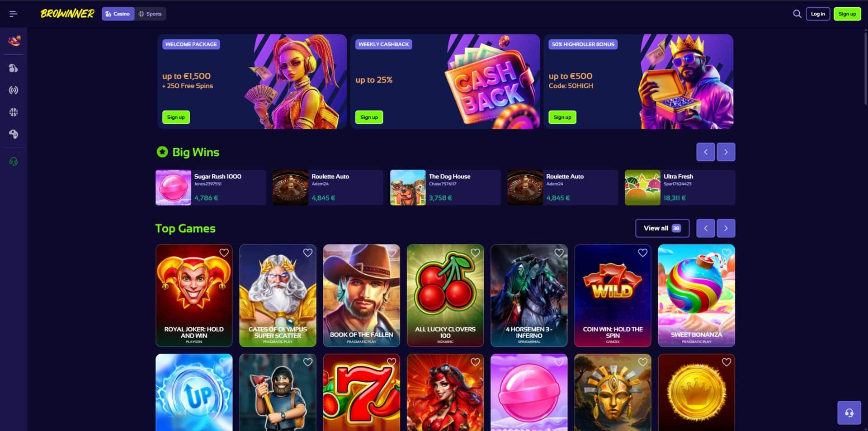Click the slots cherries sidebar icon

14,68
